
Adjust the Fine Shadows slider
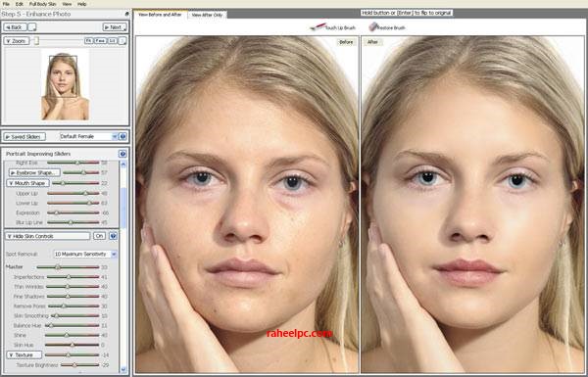tap(73, 297)
